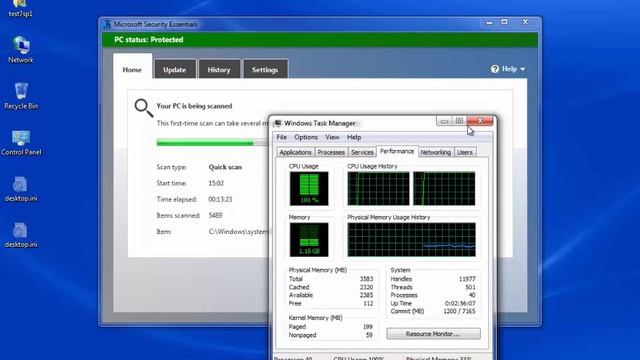Click the Threads value 501

point(470,287)
